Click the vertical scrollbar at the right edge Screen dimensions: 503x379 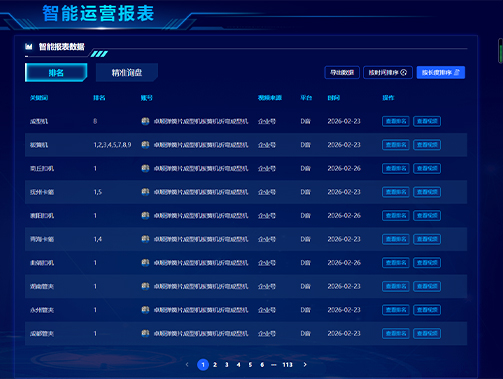[x=500, y=51]
